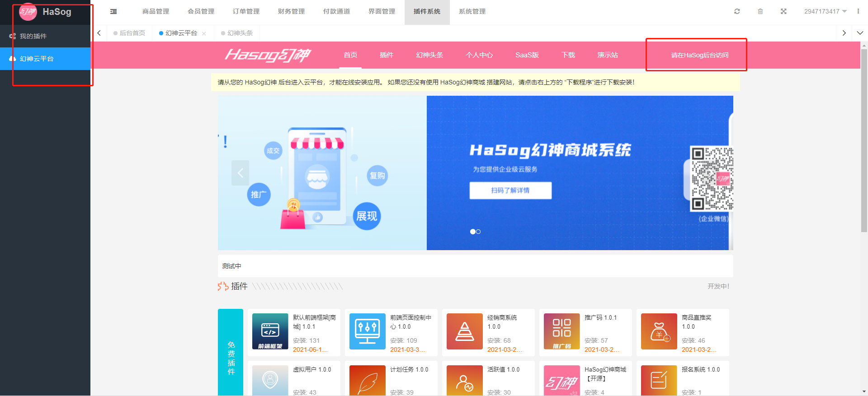Image resolution: width=868 pixels, height=396 pixels.
Task: Open 下载 in pink navbar
Action: 568,55
